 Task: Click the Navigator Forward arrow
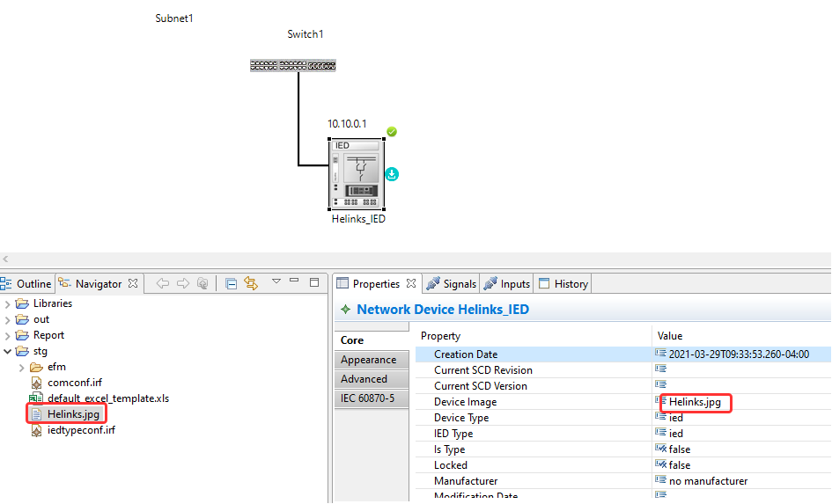tap(182, 283)
